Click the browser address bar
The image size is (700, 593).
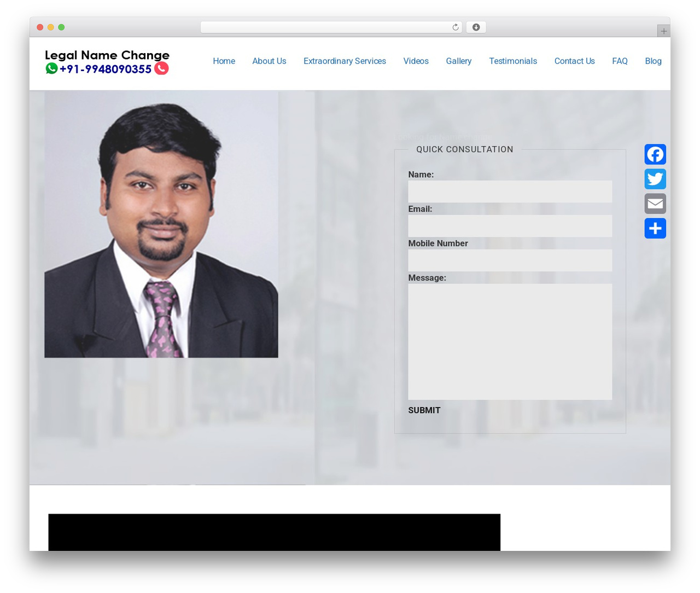click(331, 27)
